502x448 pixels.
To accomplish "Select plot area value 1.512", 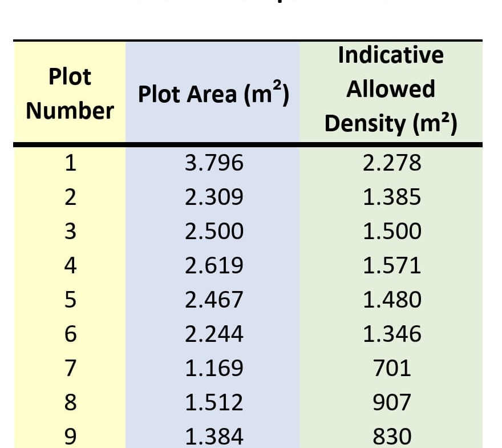I will (214, 403).
